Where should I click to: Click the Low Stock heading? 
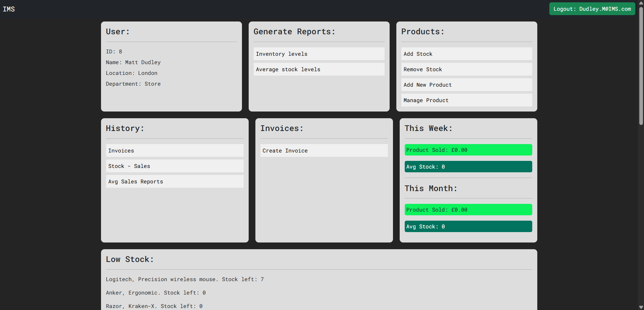coord(130,259)
